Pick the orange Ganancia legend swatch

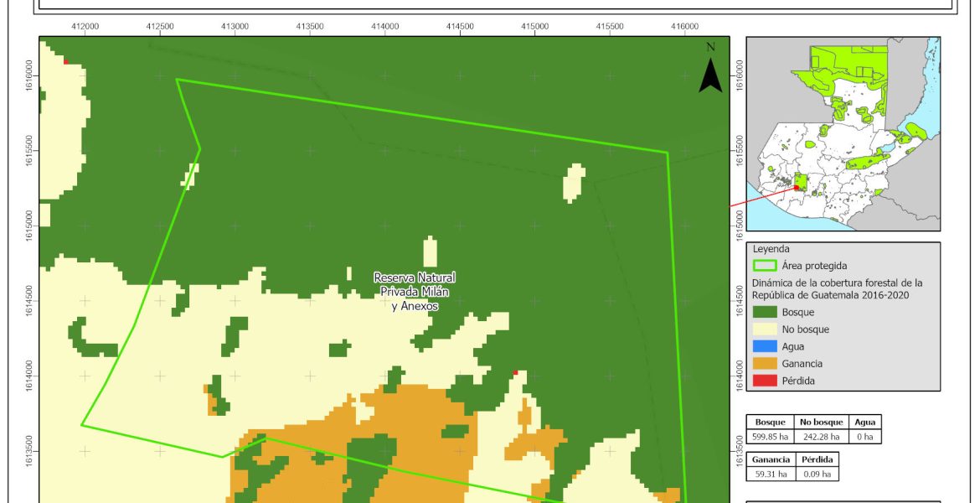[x=764, y=363]
